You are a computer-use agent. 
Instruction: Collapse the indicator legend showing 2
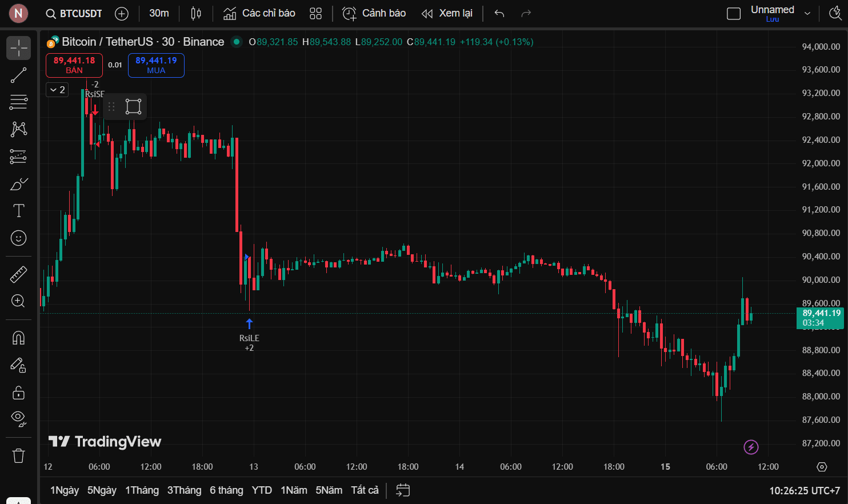(x=57, y=90)
